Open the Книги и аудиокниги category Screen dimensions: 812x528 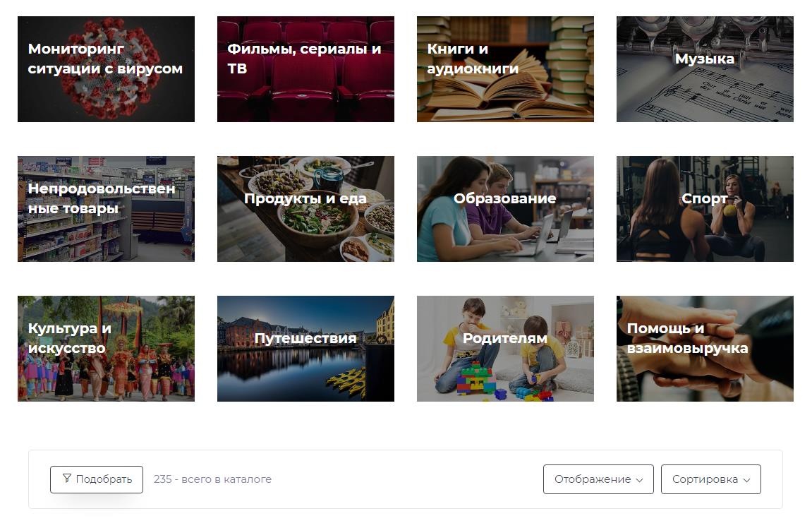[505, 69]
